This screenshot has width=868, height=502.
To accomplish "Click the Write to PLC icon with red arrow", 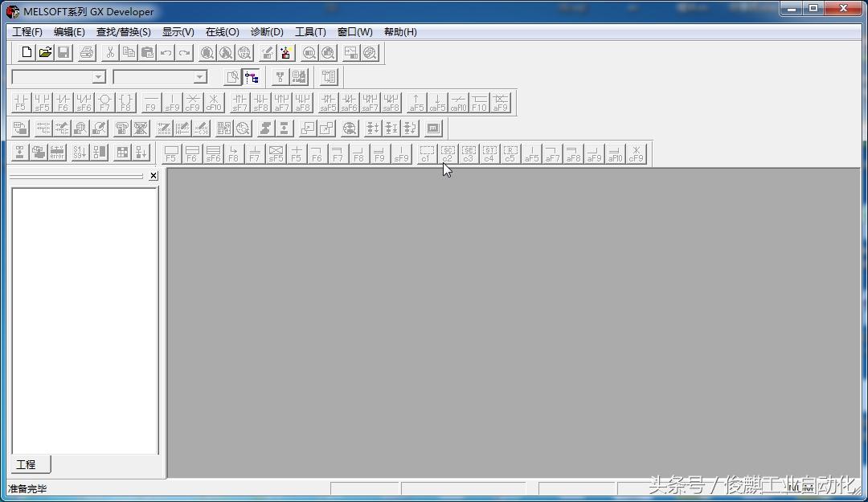I will tap(285, 52).
